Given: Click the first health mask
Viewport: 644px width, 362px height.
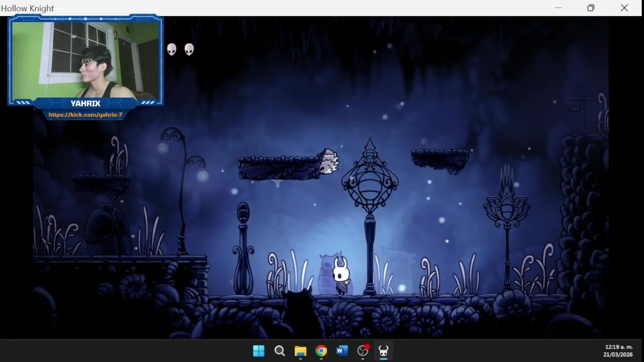Looking at the screenshot, I should (172, 49).
